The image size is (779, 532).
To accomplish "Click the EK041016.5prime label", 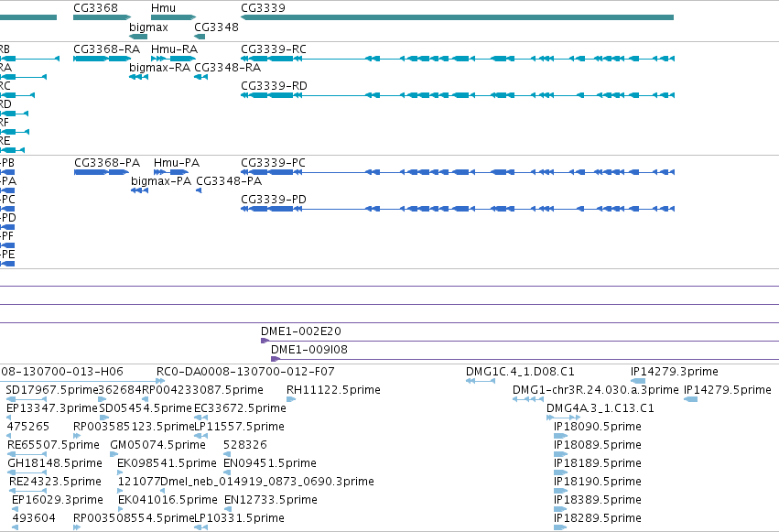I will pos(168,500).
